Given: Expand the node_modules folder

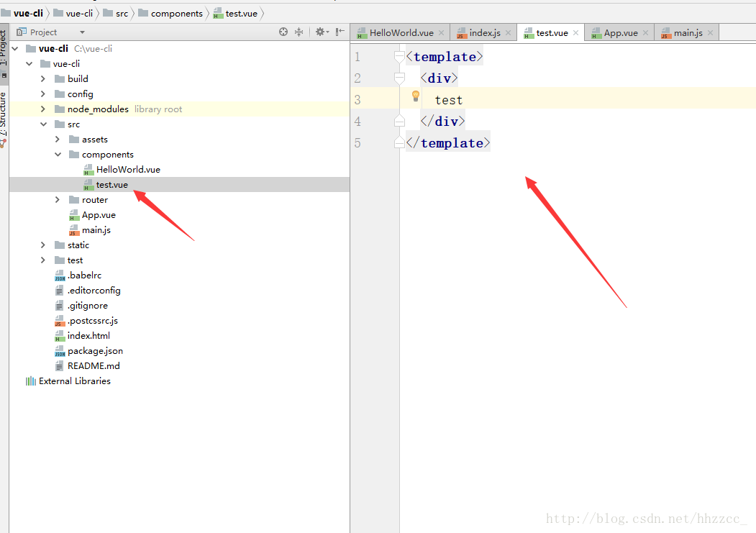Looking at the screenshot, I should (x=43, y=109).
